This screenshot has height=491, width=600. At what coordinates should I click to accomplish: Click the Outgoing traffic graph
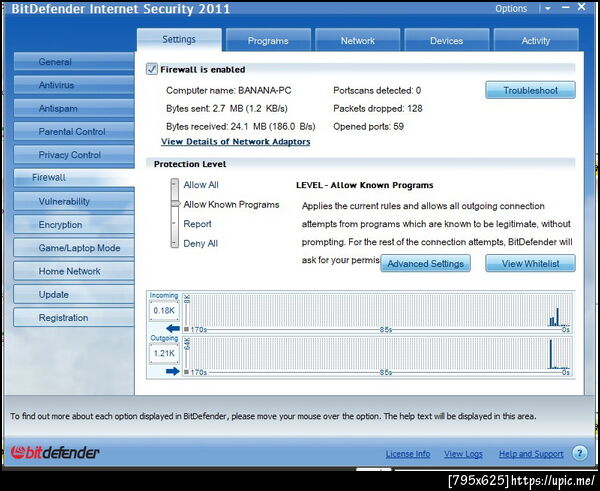click(x=377, y=356)
